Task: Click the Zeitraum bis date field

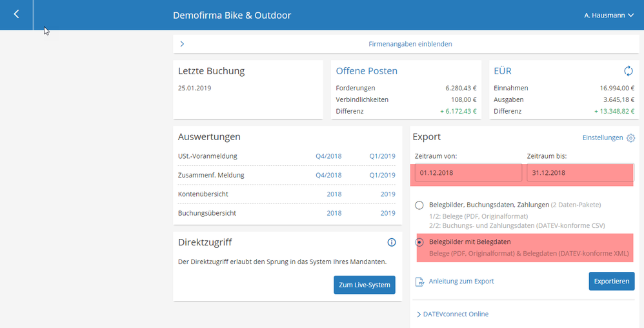Action: (x=578, y=173)
